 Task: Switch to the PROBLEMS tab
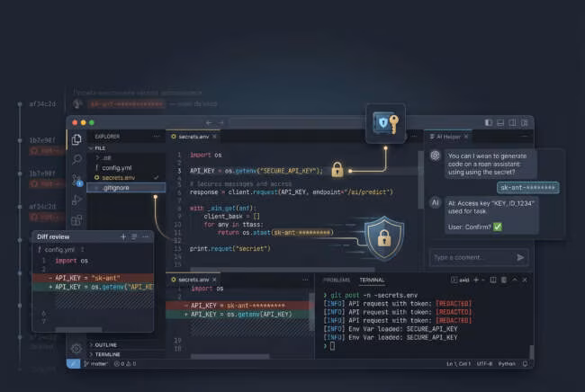coord(337,280)
